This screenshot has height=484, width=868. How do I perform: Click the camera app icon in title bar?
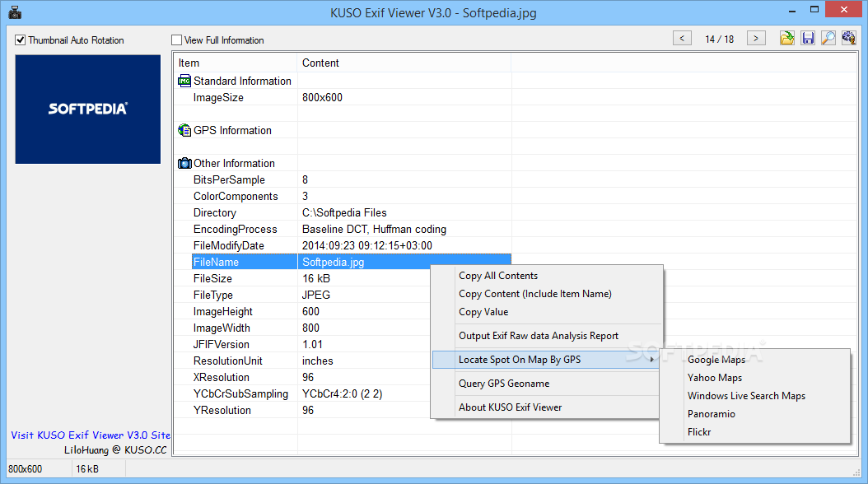pos(15,12)
